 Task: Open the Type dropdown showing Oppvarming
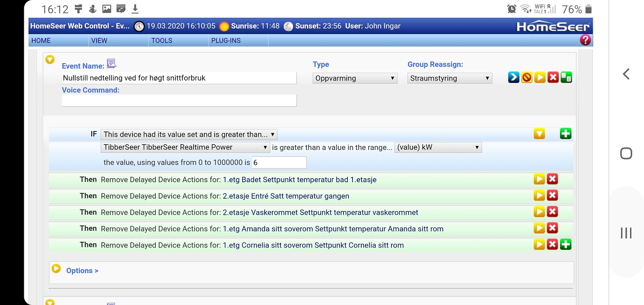click(355, 78)
